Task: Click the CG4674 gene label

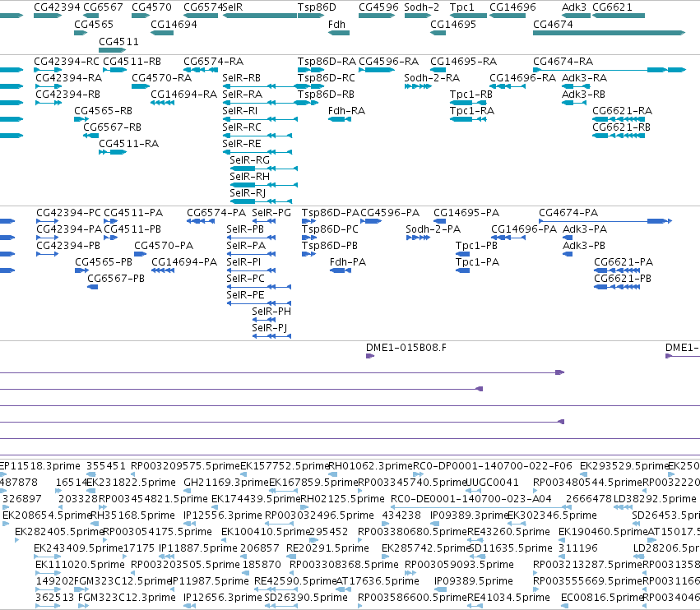Action: coord(553,25)
